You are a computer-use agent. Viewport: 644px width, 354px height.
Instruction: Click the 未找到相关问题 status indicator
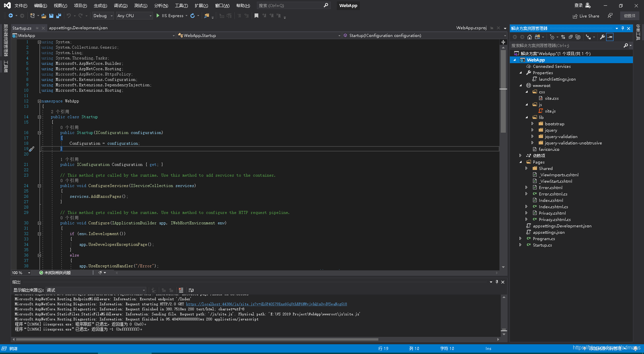tap(55, 273)
